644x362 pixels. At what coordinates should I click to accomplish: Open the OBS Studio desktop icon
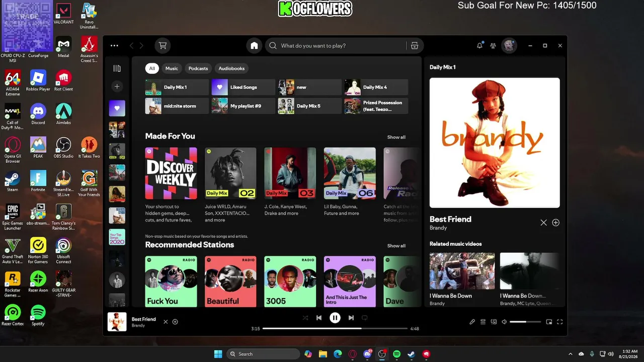pos(63,148)
